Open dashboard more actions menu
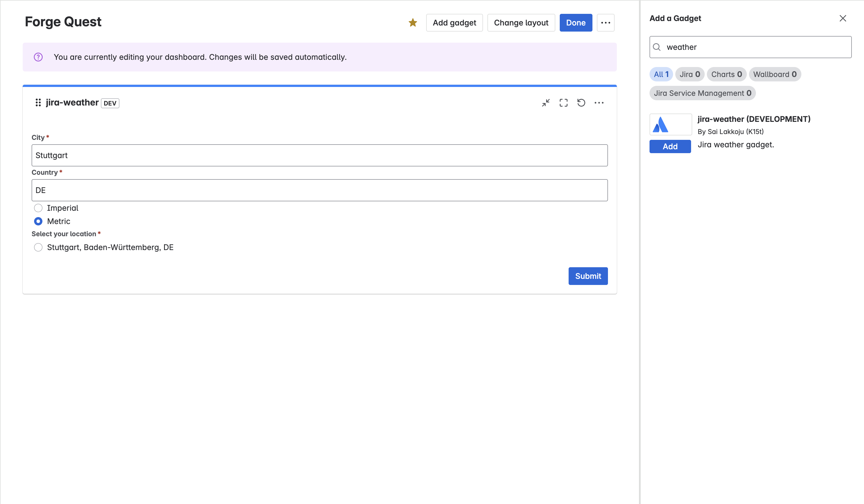 [x=605, y=23]
